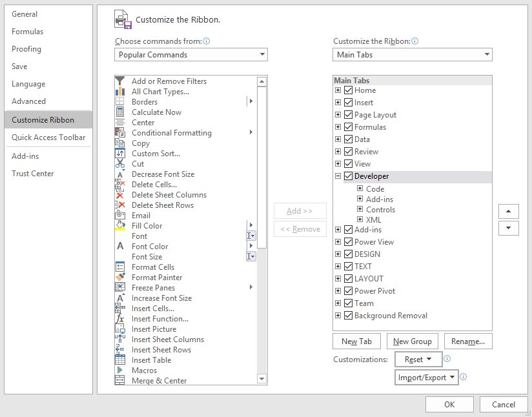
Task: Uncheck the Power Pivot checkbox
Action: (348, 290)
